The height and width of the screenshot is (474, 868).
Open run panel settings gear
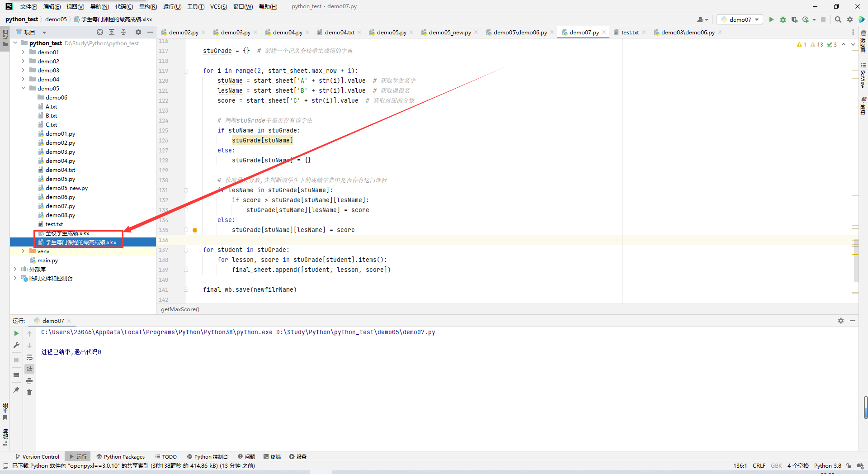[841, 321]
